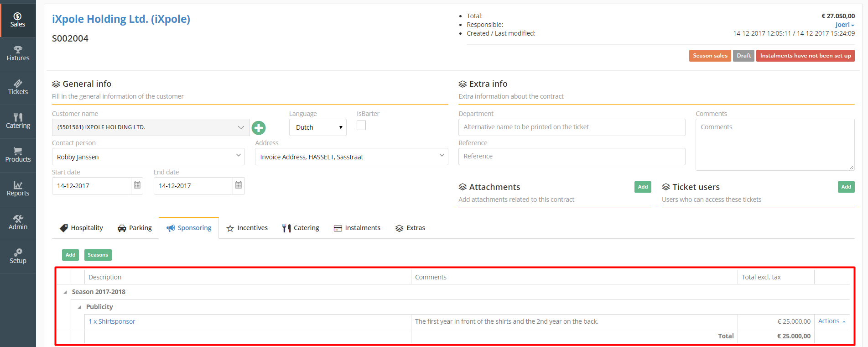Viewport: 868px width, 347px height.
Task: Click the Season sales badge
Action: click(710, 56)
